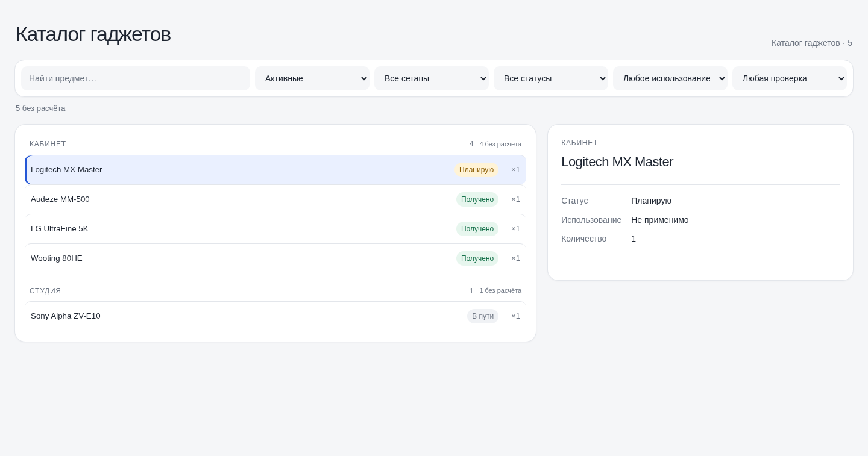Click the '5 без расчёта' summary text
This screenshot has height=456, width=868.
40,108
